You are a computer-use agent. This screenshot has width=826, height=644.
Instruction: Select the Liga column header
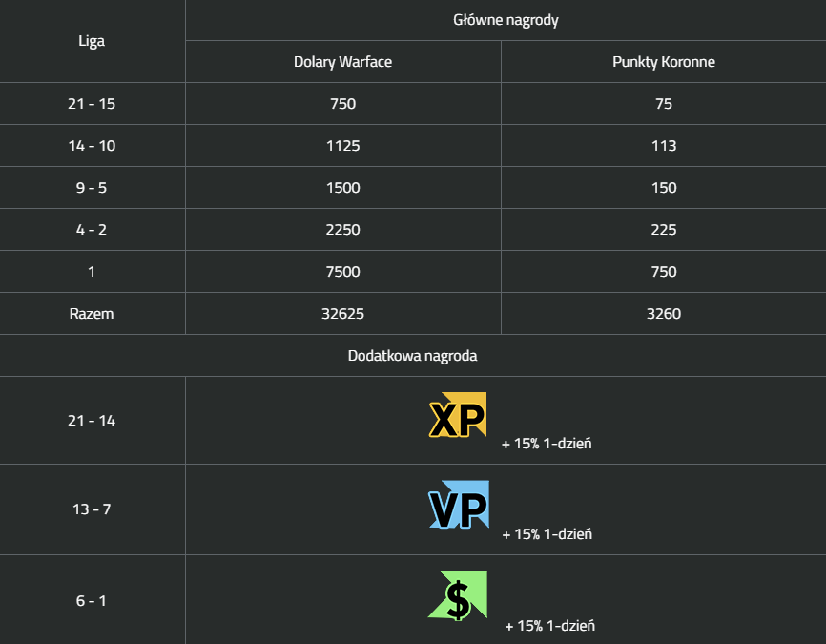(x=92, y=41)
